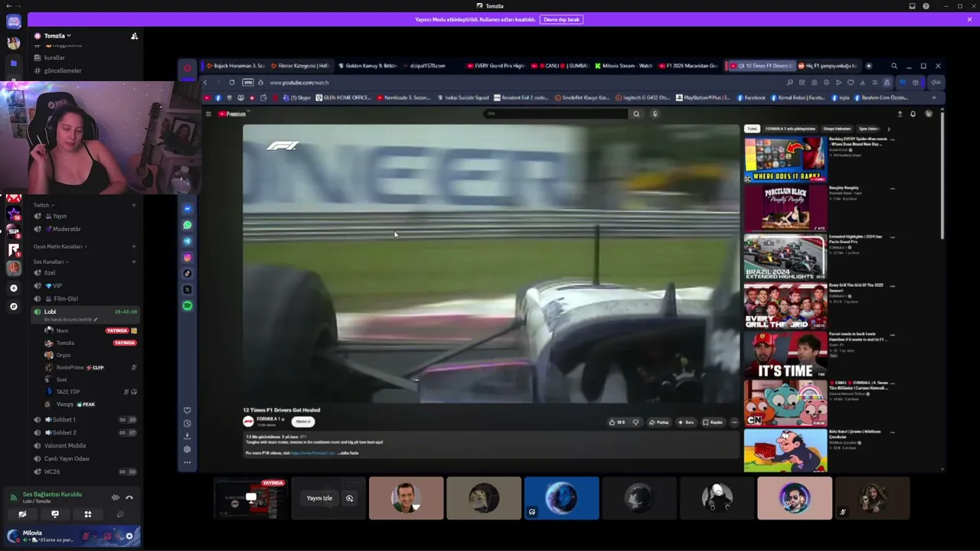
Task: Open more actions menu under the video
Action: [734, 422]
